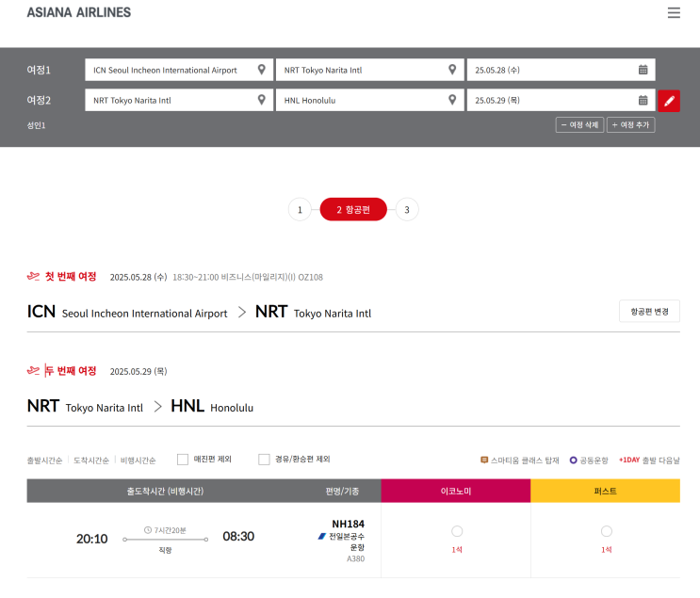The width and height of the screenshot is (700, 598).
Task: Click the 항공편 변경 button
Action: [649, 311]
